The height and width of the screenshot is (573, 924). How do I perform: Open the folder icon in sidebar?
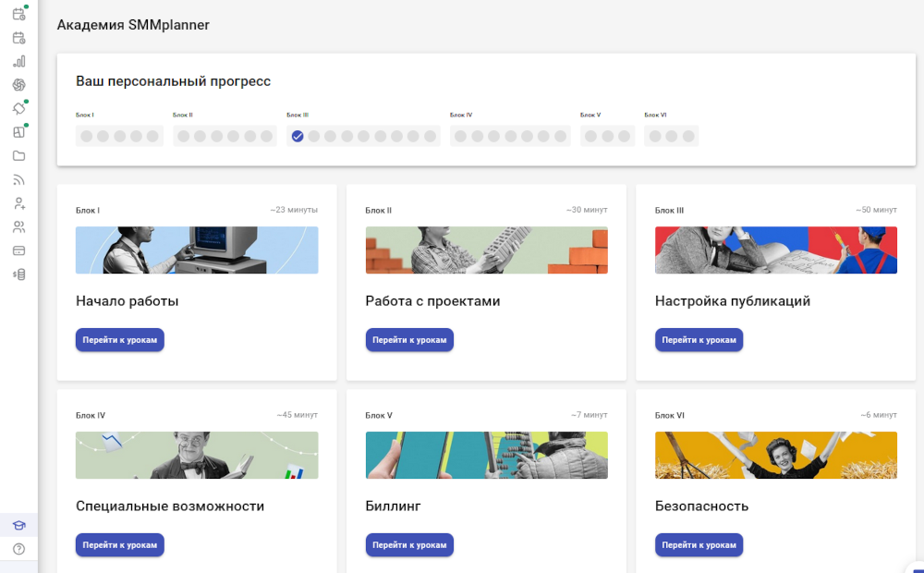click(x=18, y=155)
